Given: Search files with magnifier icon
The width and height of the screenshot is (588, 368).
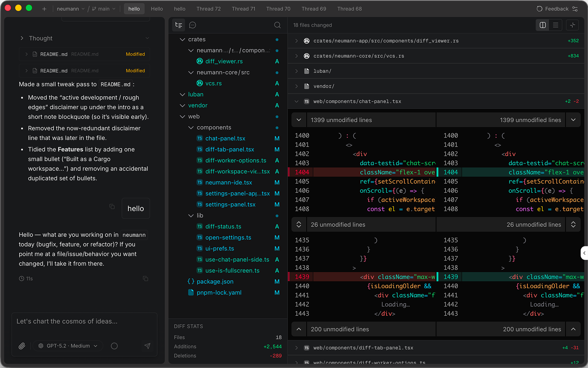Looking at the screenshot, I should pos(277,25).
